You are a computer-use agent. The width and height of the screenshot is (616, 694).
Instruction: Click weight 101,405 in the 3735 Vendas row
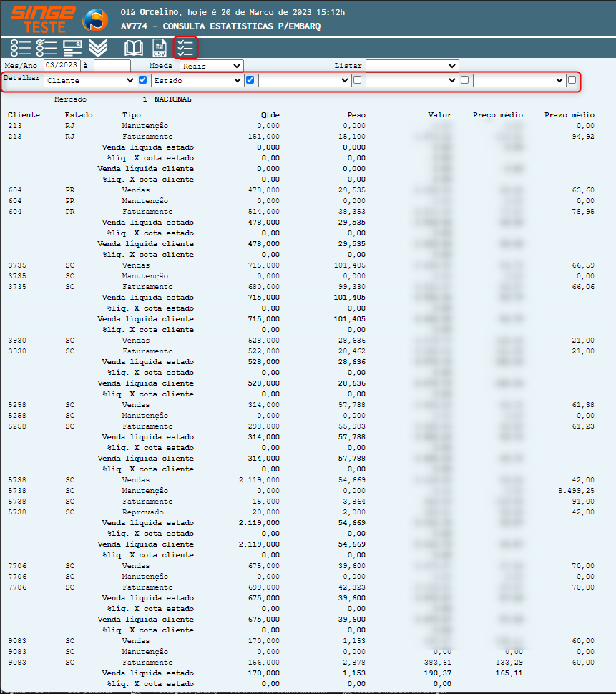pos(350,265)
